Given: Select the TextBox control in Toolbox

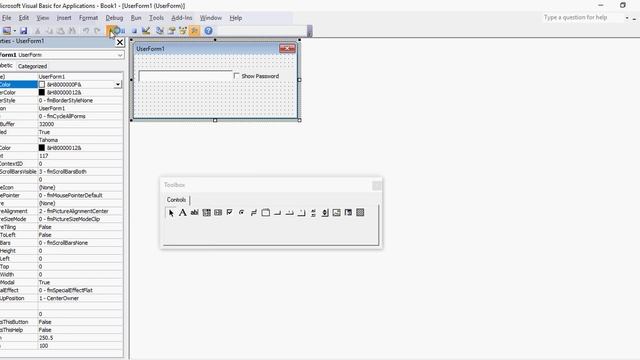Looking at the screenshot, I should tap(194, 213).
